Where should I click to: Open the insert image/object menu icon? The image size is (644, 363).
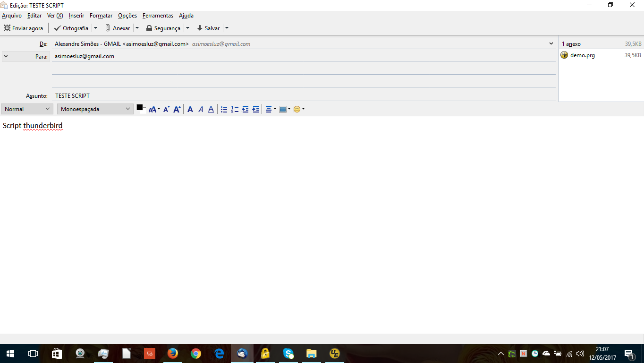click(284, 109)
